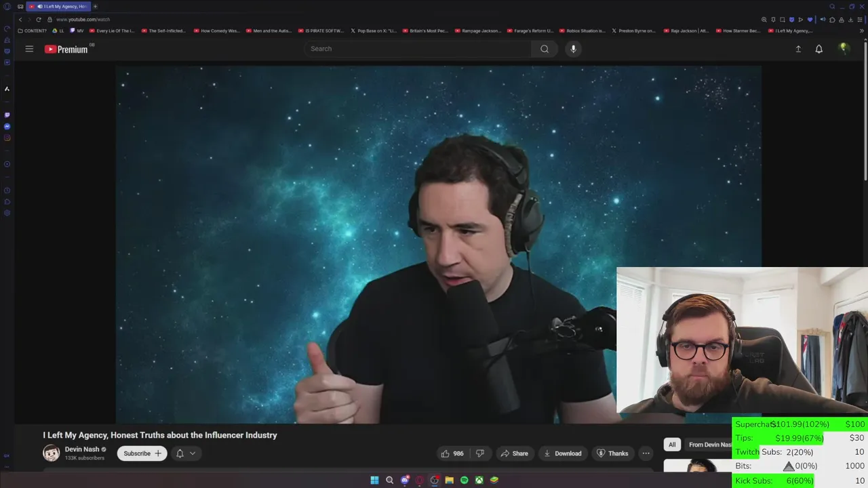Click the tab search magnifier in title bar
Image resolution: width=868 pixels, height=488 pixels.
point(832,6)
